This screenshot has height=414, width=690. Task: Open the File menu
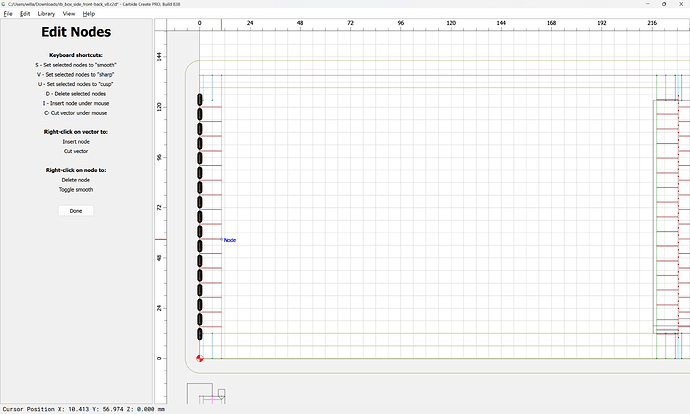tap(8, 14)
